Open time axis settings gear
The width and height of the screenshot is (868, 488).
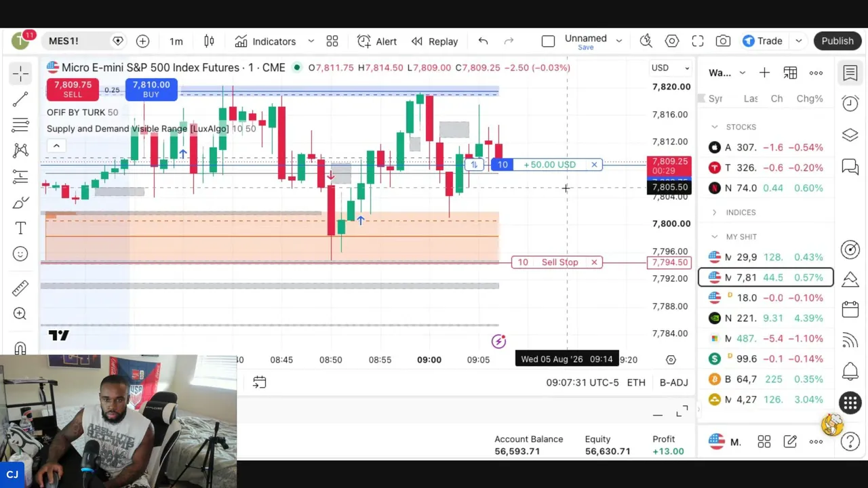(x=671, y=360)
